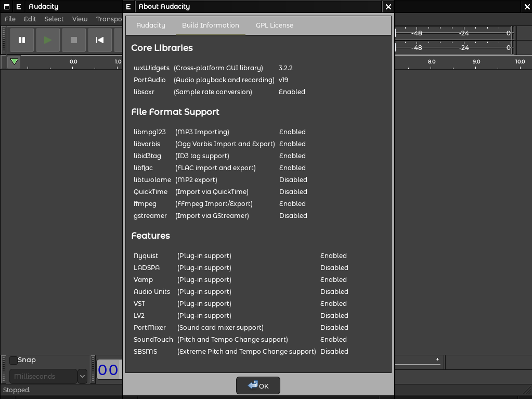Click the lower level meter in Audacity's toolbar
The image size is (532, 399).
click(454, 47)
